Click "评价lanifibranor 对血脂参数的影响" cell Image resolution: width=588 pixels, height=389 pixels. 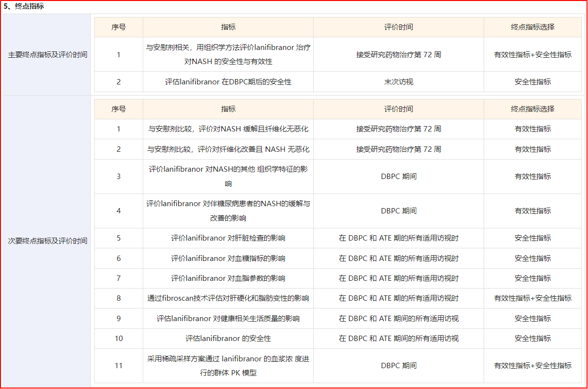point(228,278)
